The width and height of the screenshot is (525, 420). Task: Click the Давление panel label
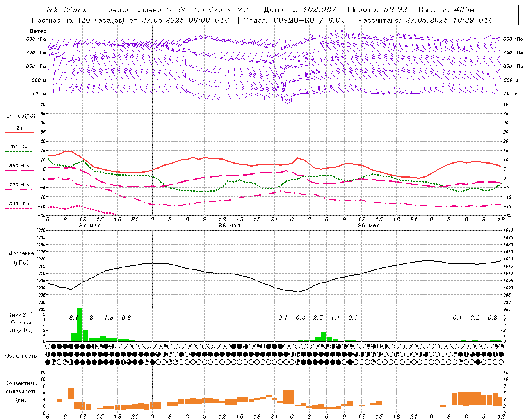click(x=21, y=253)
